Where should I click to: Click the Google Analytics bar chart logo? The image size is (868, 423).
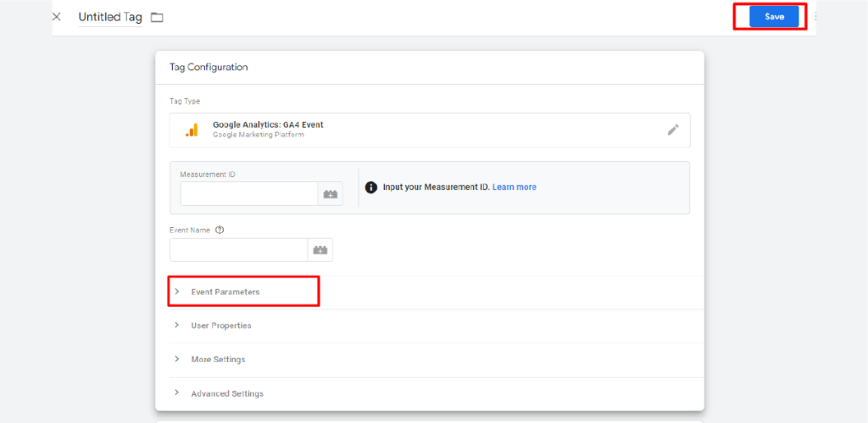pyautogui.click(x=192, y=130)
